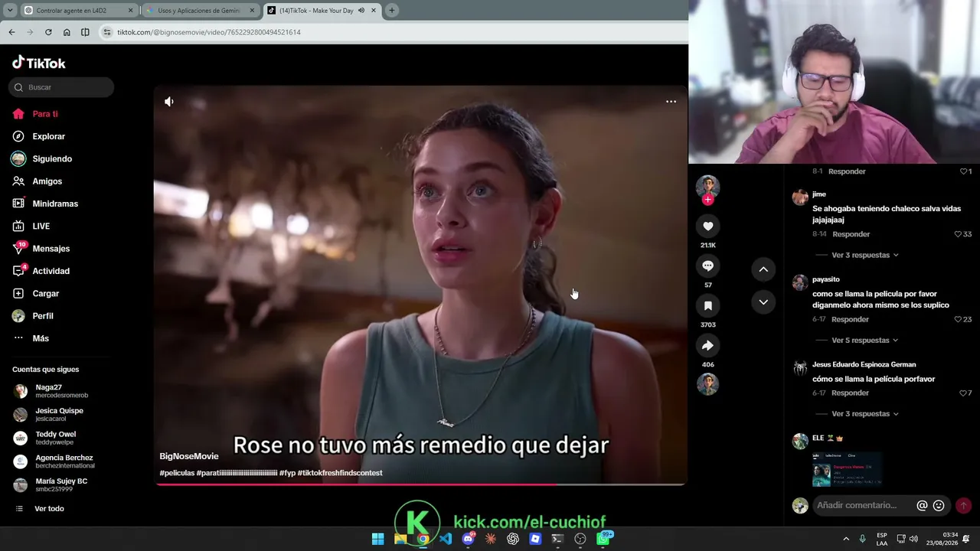Click the #tiktokfreshfindscontest hashtag
The image size is (980, 551).
click(340, 473)
